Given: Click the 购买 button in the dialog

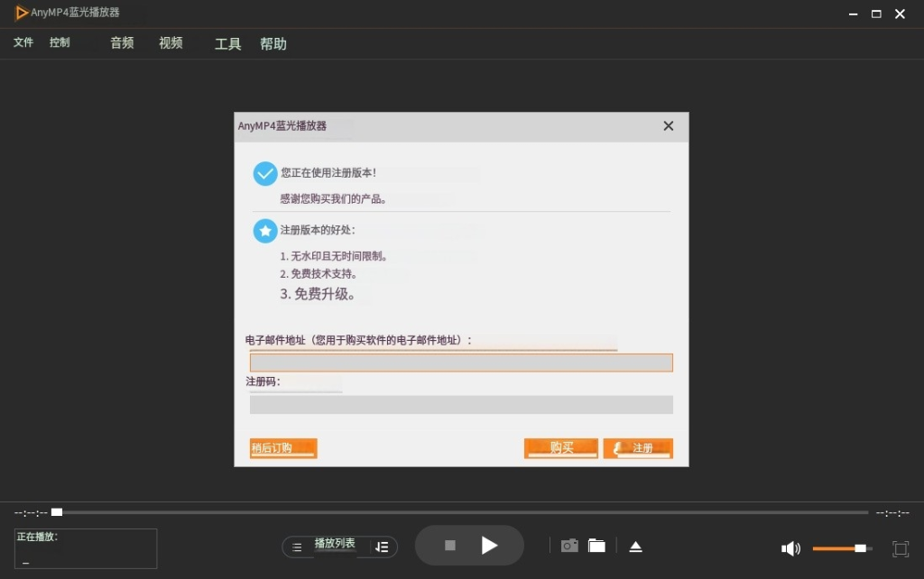Looking at the screenshot, I should tap(561, 448).
